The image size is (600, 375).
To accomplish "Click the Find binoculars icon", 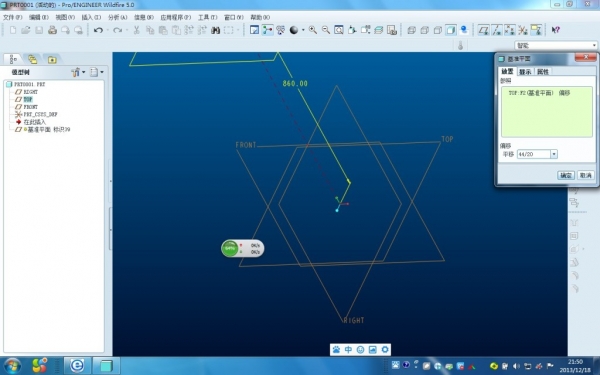I will point(215,30).
